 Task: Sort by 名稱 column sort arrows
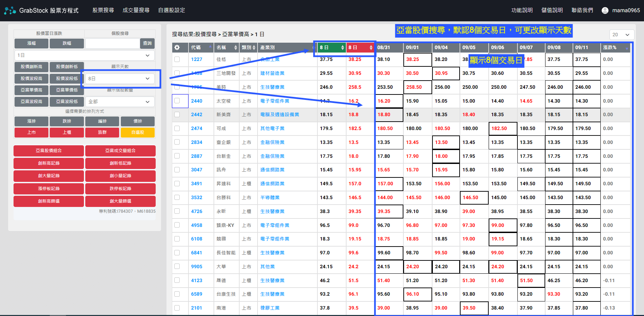pos(236,48)
